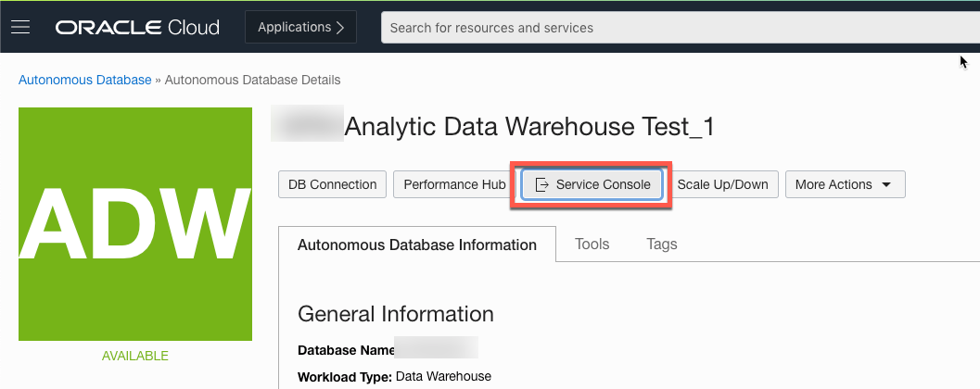Click the Analytic Data Warehouse Test_1 title

pyautogui.click(x=528, y=127)
